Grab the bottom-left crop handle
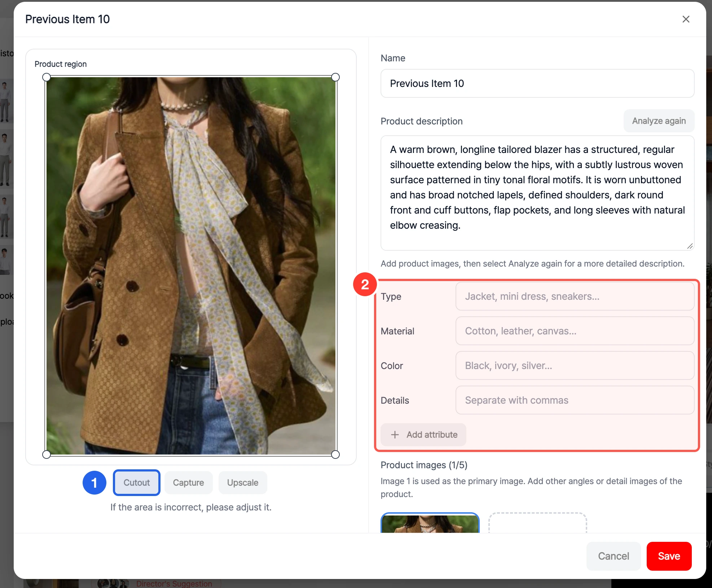This screenshot has width=712, height=588. 47,455
